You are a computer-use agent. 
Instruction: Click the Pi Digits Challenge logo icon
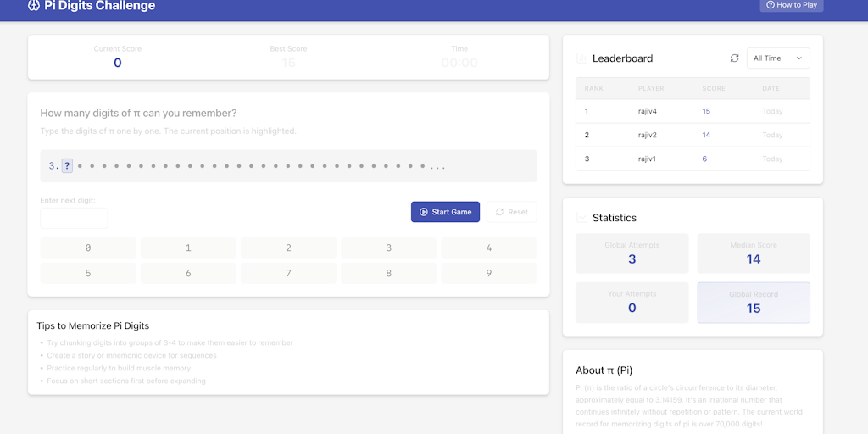[34, 6]
